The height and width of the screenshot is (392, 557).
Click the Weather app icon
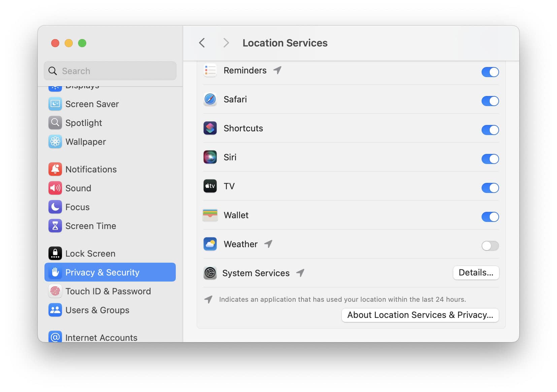pyautogui.click(x=210, y=244)
